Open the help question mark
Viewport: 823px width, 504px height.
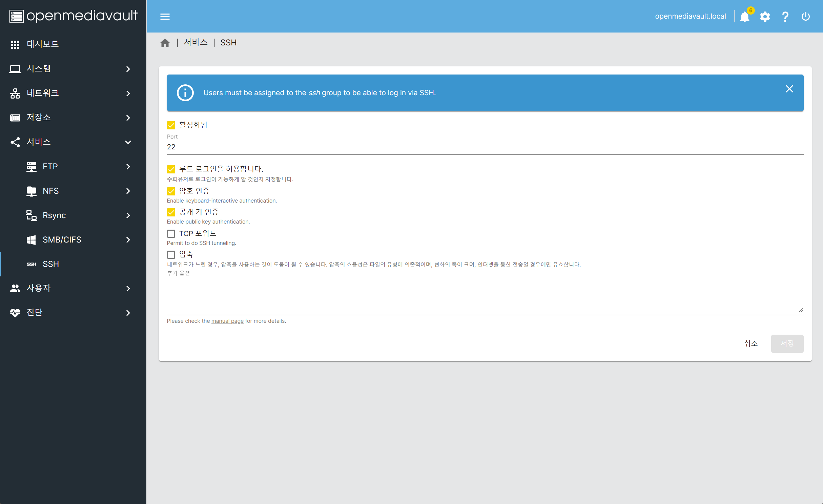785,16
